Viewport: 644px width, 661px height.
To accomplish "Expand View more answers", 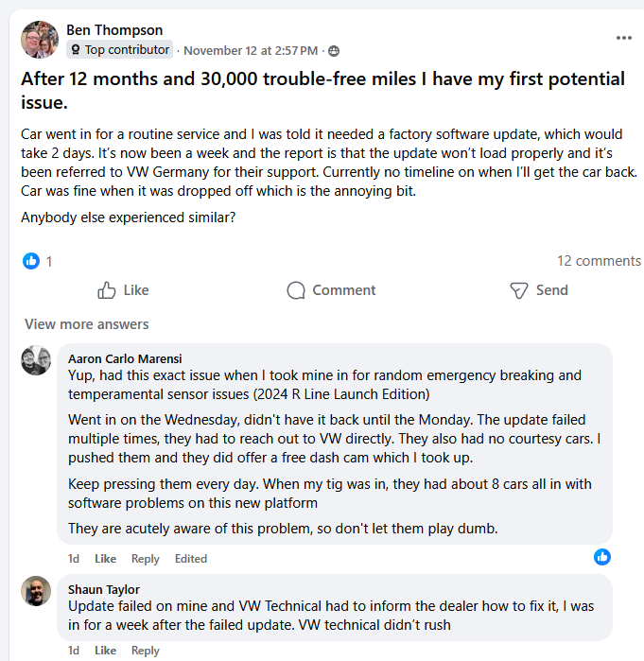I will coord(87,324).
